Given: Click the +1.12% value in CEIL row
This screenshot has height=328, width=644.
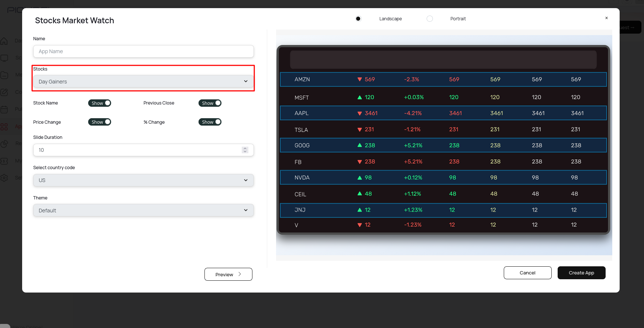Looking at the screenshot, I should coord(413,194).
